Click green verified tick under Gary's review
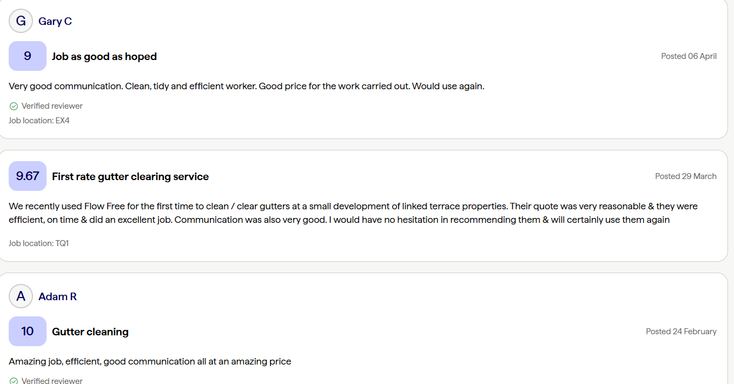 pos(14,106)
